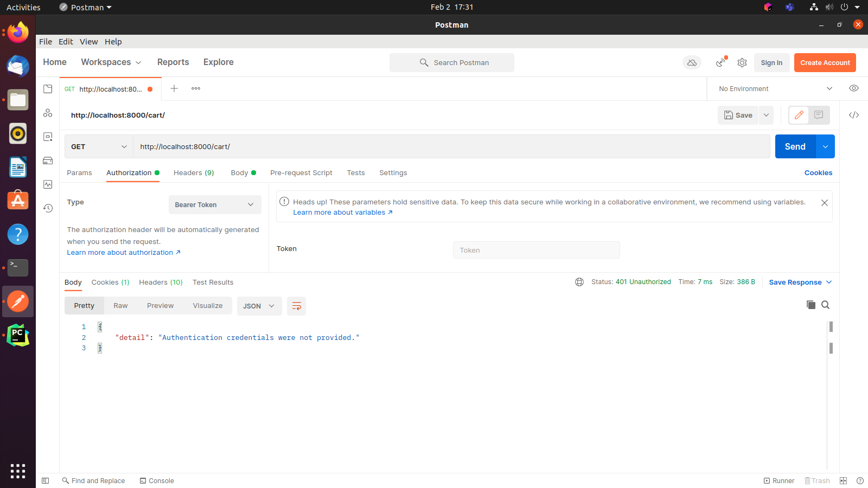Open the response search magnifier

[x=825, y=305]
